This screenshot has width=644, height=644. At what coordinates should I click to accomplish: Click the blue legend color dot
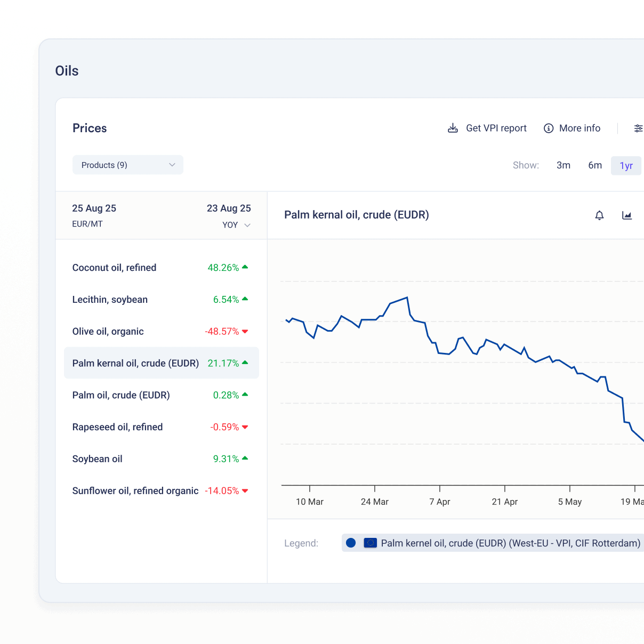[351, 543]
